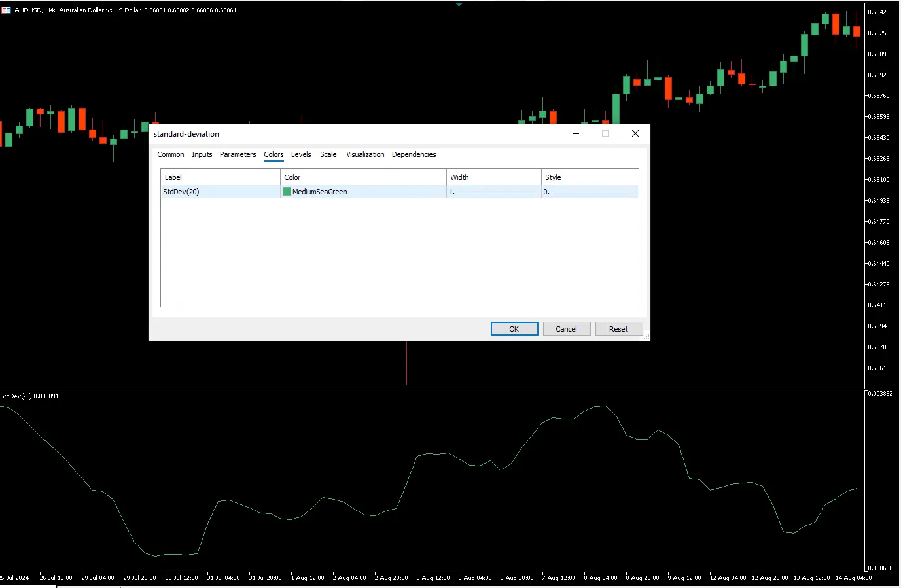Open the Common tab
The height and width of the screenshot is (588, 901).
(x=170, y=155)
